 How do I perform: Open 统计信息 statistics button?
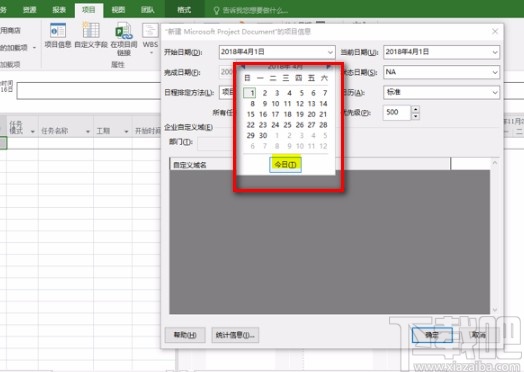235,335
